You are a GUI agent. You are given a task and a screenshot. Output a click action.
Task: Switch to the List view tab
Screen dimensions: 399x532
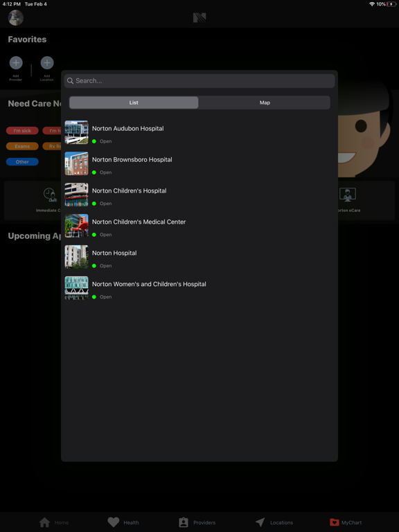point(134,103)
